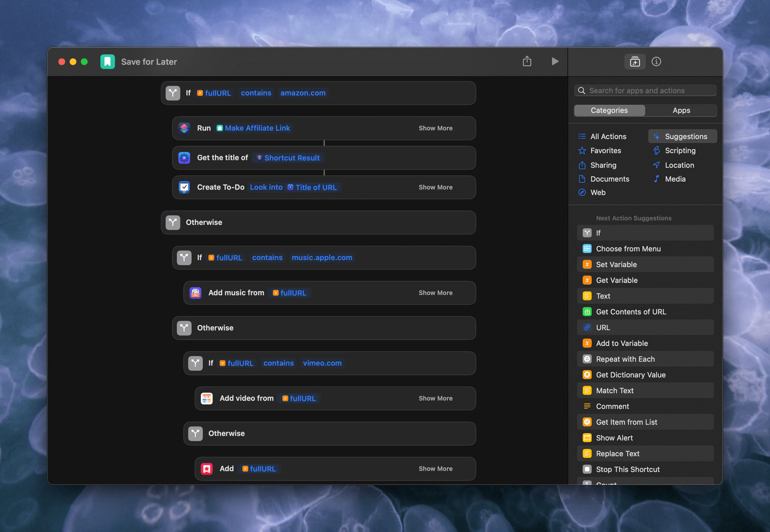
Task: Expand Show More on Add music from
Action: [x=435, y=293]
